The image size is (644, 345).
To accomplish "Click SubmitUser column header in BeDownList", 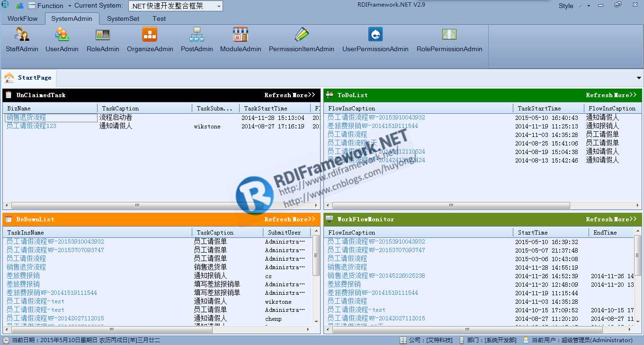I will click(286, 233).
